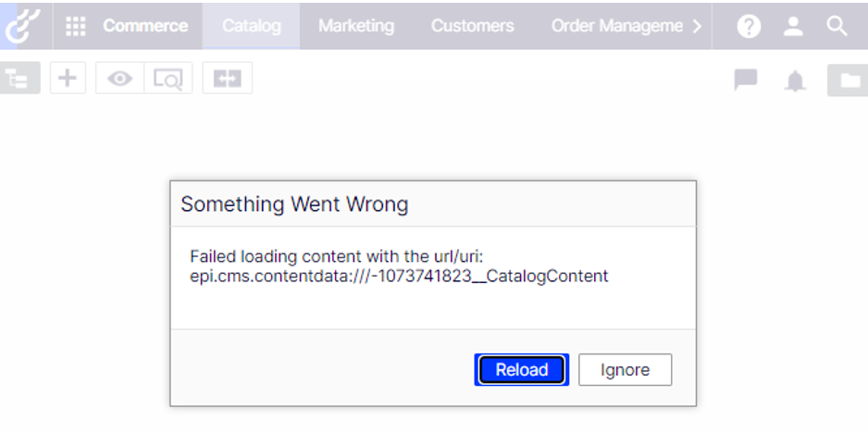Show notifications bell
The image size is (868, 433).
pyautogui.click(x=795, y=80)
